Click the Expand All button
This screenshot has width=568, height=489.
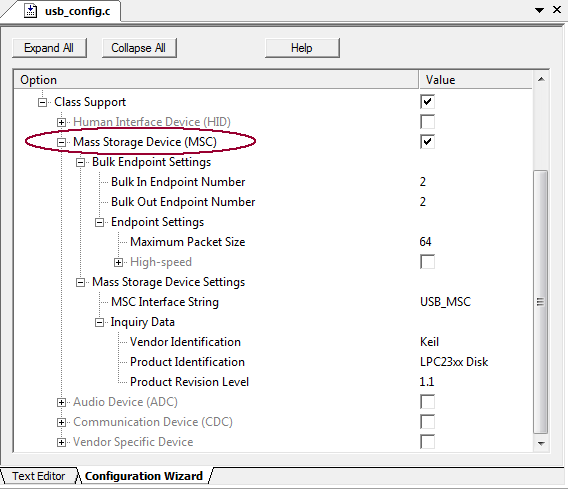click(49, 48)
